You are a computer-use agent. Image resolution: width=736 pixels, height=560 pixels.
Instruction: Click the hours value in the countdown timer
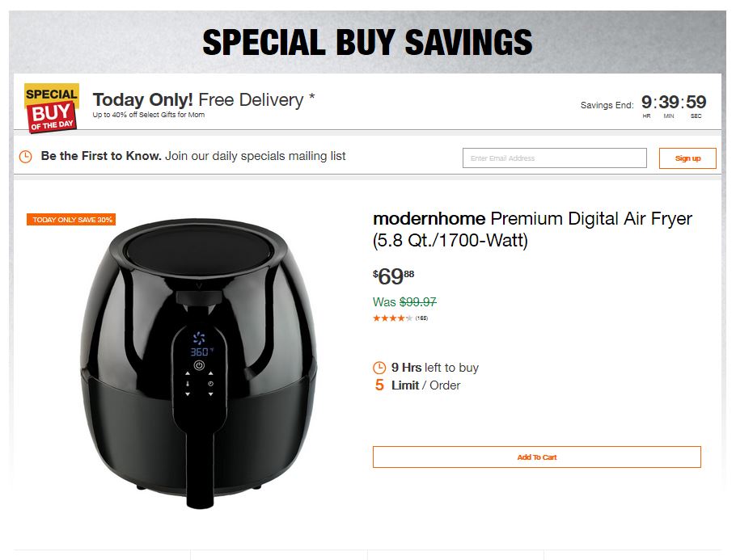click(x=646, y=103)
